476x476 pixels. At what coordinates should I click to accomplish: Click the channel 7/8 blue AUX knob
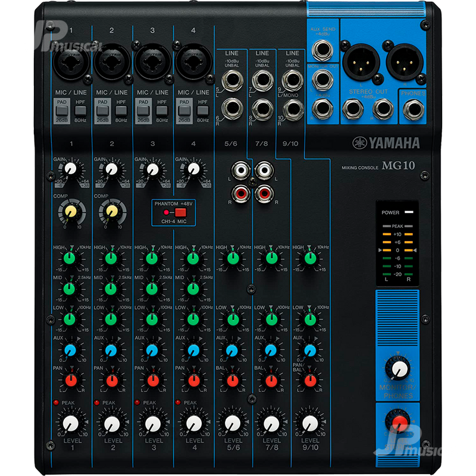coord(271,350)
